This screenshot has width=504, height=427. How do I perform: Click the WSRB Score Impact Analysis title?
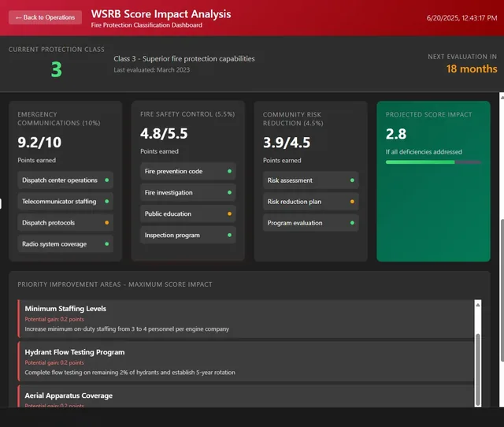(x=161, y=14)
